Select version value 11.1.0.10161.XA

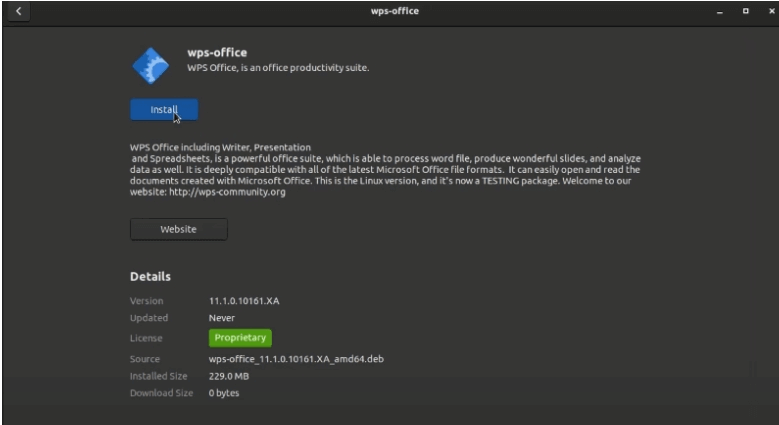(x=244, y=301)
